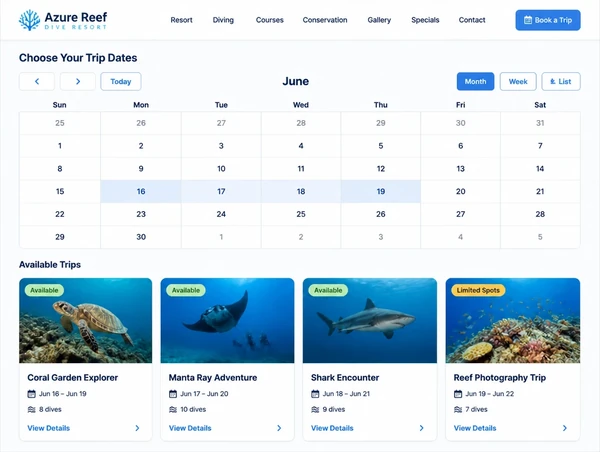Open the Courses menu item

click(269, 20)
